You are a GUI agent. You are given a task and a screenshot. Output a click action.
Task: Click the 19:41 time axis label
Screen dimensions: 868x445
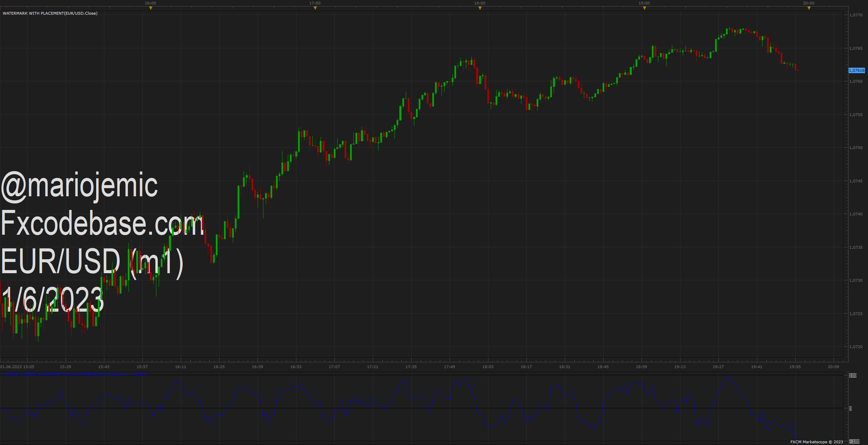pyautogui.click(x=757, y=367)
